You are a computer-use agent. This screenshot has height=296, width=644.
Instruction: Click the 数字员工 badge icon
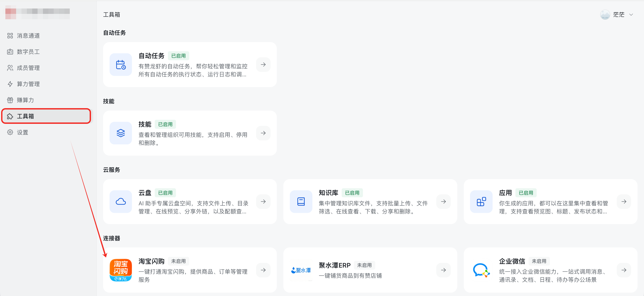[10, 52]
